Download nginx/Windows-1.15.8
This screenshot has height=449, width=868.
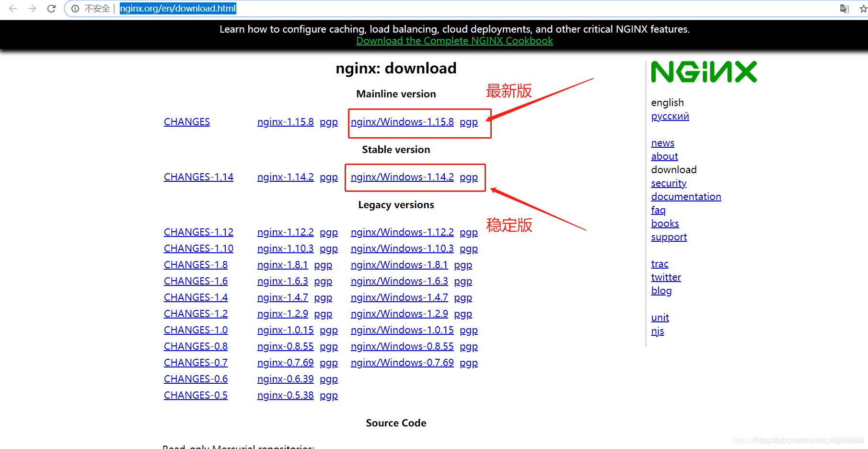tap(402, 122)
